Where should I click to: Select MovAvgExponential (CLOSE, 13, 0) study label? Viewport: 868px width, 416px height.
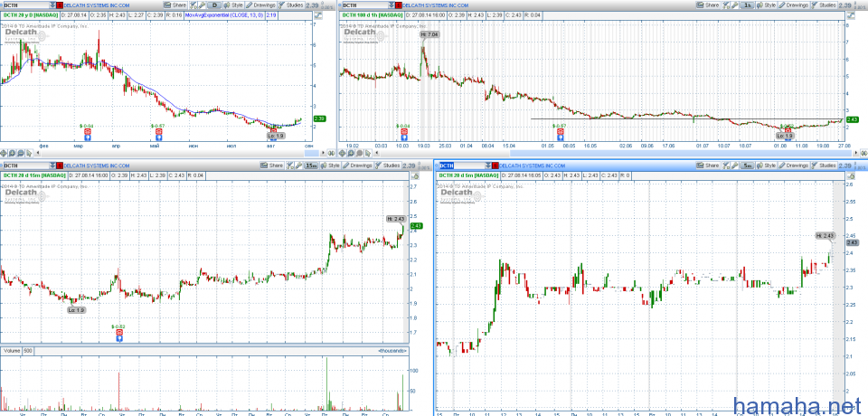(224, 15)
